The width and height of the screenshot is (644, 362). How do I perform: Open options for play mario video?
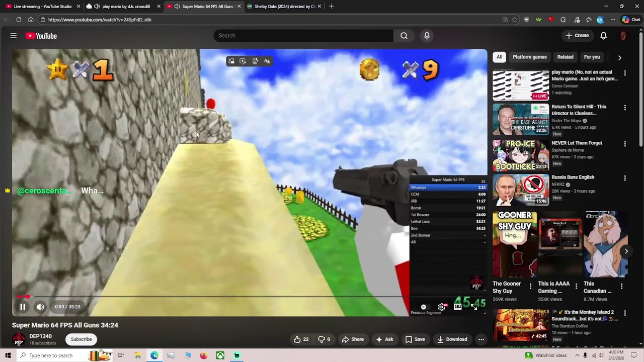tap(625, 73)
